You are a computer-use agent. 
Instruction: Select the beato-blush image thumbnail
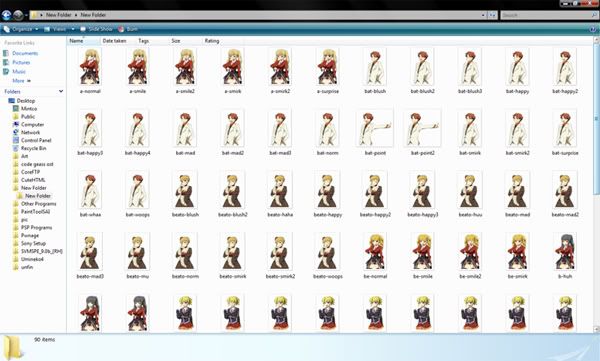185,190
